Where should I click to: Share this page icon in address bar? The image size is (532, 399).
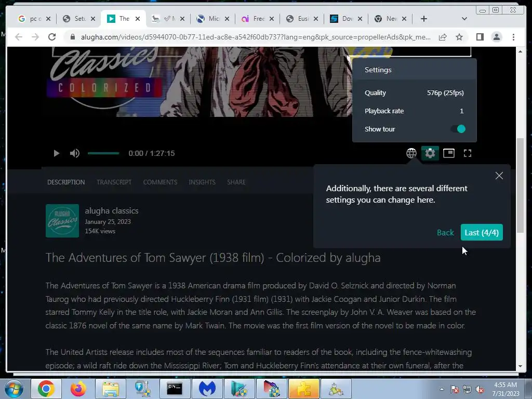tap(443, 37)
